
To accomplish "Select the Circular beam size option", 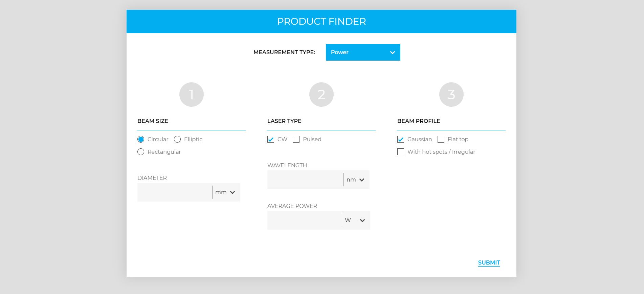I will click(x=141, y=139).
